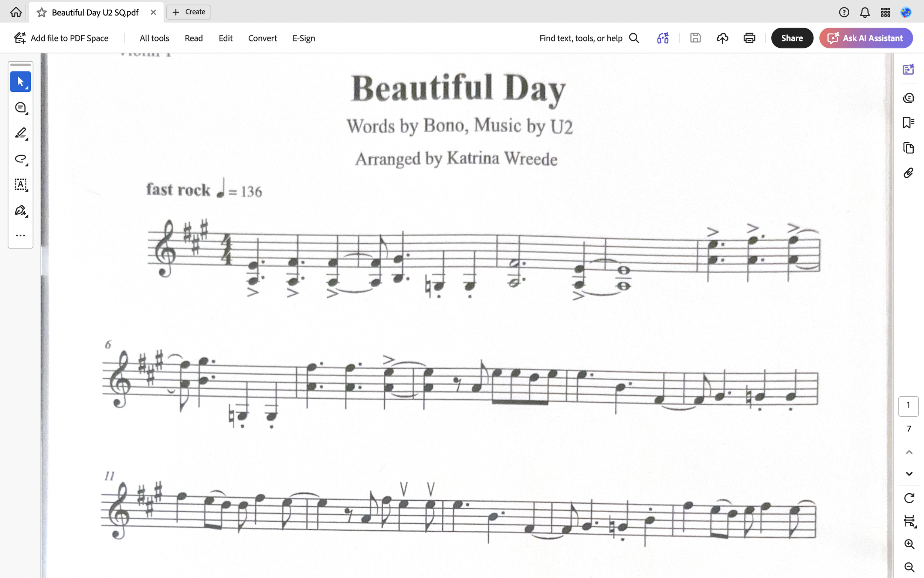Open the Edit menu
Screen dimensions: 924x578
(x=225, y=38)
